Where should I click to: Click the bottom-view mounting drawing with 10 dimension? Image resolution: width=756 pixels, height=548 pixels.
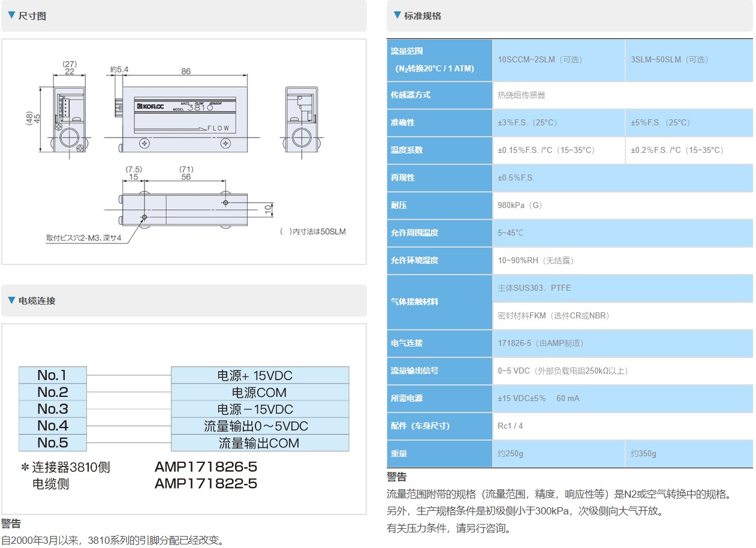(185, 209)
